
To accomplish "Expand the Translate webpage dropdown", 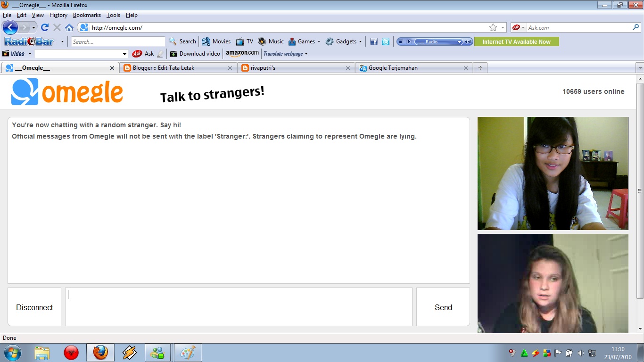I will point(306,54).
